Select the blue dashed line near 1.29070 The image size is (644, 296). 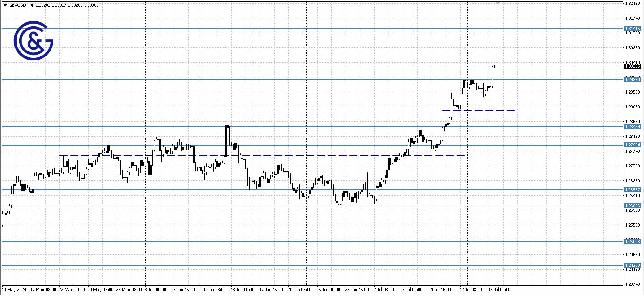(x=479, y=109)
